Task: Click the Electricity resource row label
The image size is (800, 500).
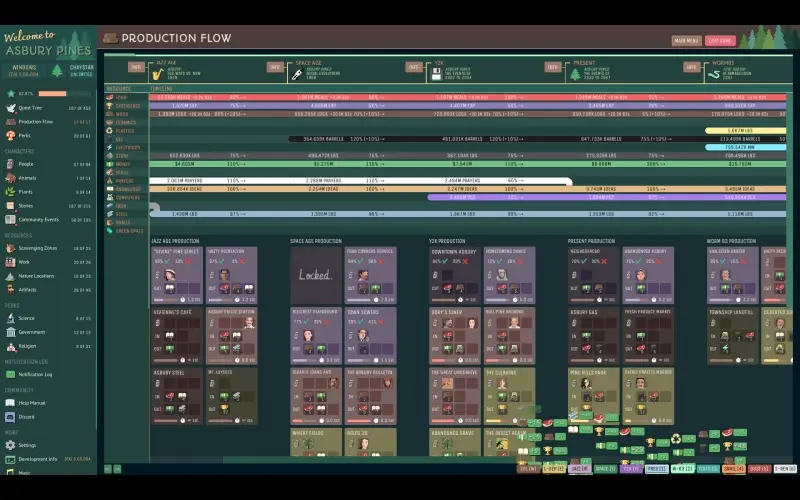Action: (128, 147)
